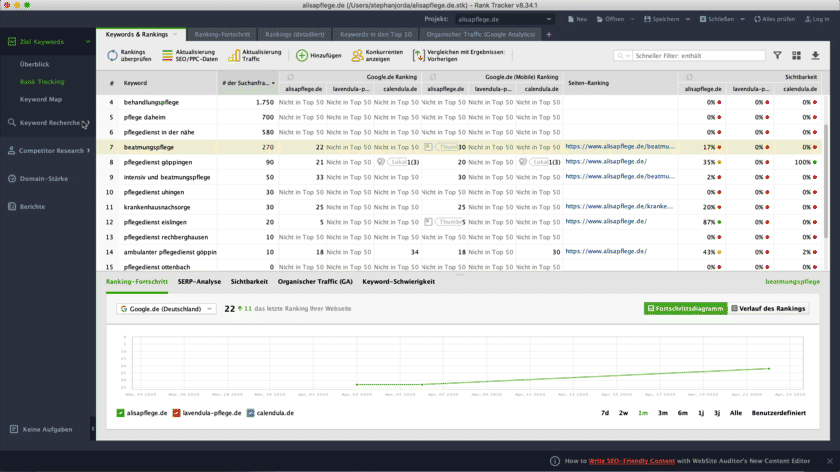Focus the Schneller Filter input field
The width and height of the screenshot is (840, 472).
pos(699,56)
